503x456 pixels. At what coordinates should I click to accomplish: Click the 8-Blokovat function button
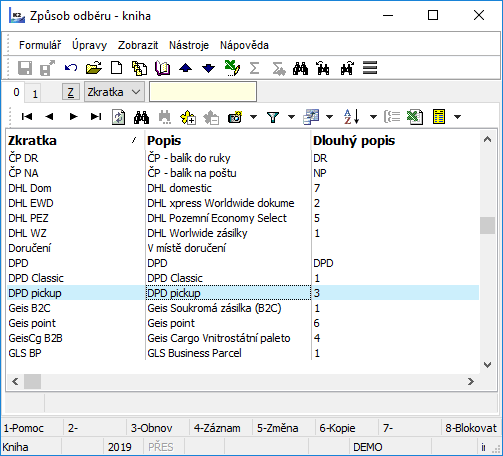tap(471, 428)
